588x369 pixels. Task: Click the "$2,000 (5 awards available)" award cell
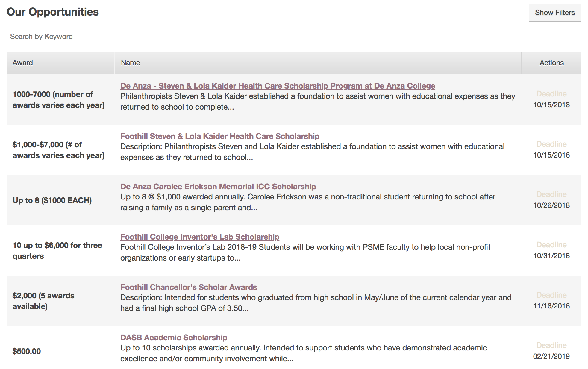point(43,301)
